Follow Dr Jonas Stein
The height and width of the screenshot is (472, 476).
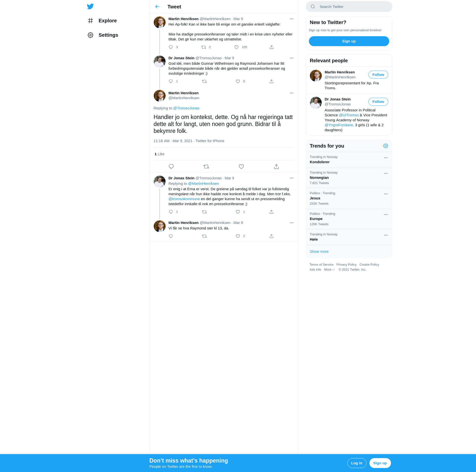378,102
